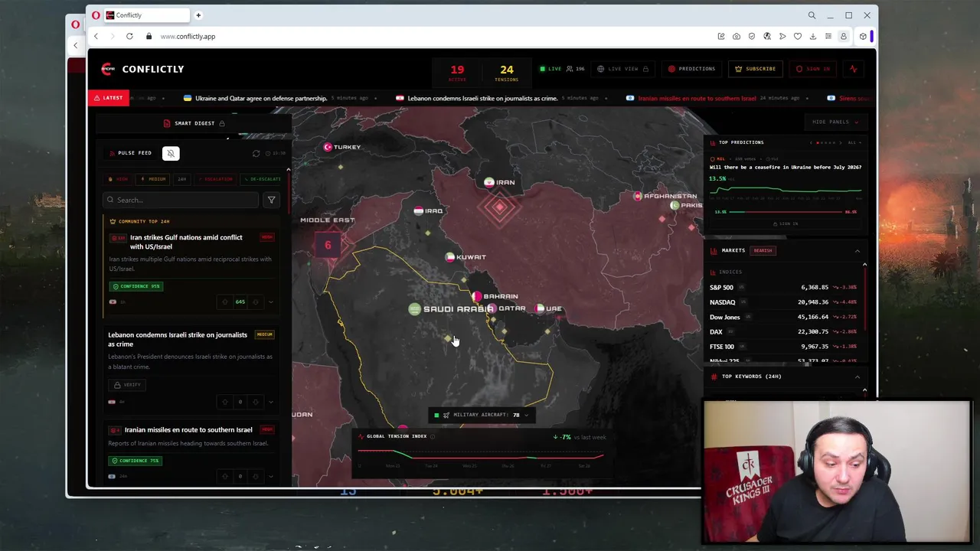Click the header Sign In button
980x551 pixels.
point(813,69)
